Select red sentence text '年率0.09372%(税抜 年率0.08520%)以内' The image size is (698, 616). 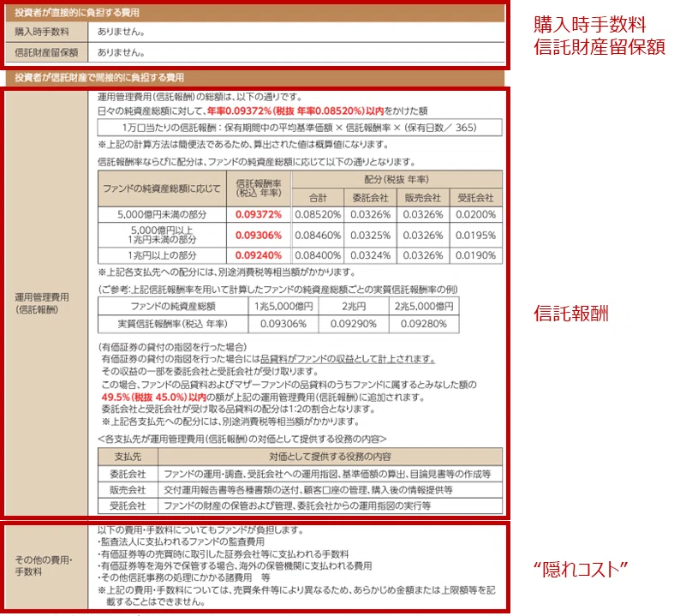(x=295, y=111)
